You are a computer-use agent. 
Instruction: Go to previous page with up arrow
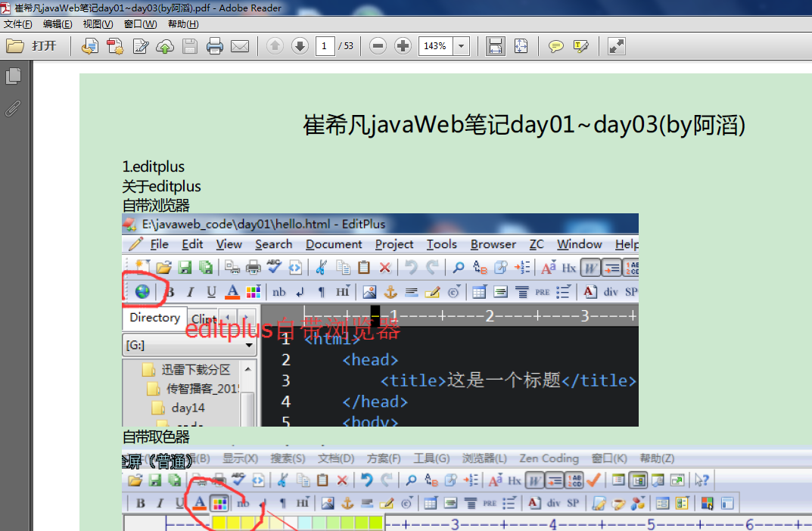click(275, 46)
